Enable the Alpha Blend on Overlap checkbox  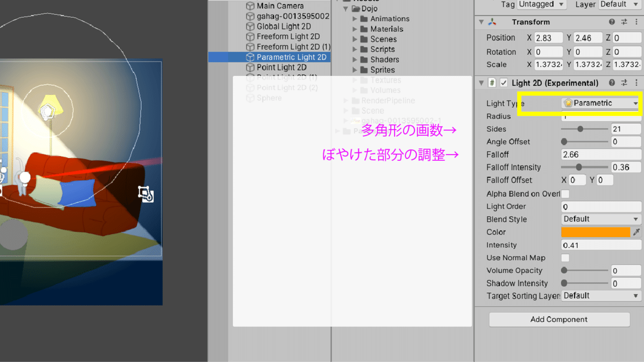566,194
